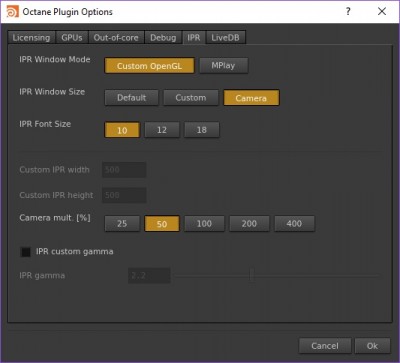Image resolution: width=400 pixels, height=363 pixels.
Task: Click the Houdini logo icon in title bar
Action: click(x=12, y=12)
